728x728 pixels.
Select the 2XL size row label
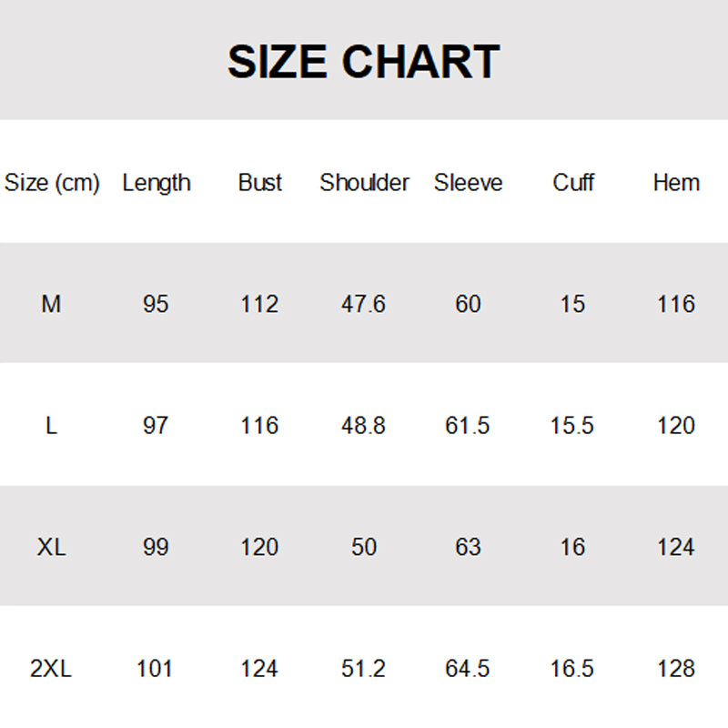tap(52, 669)
